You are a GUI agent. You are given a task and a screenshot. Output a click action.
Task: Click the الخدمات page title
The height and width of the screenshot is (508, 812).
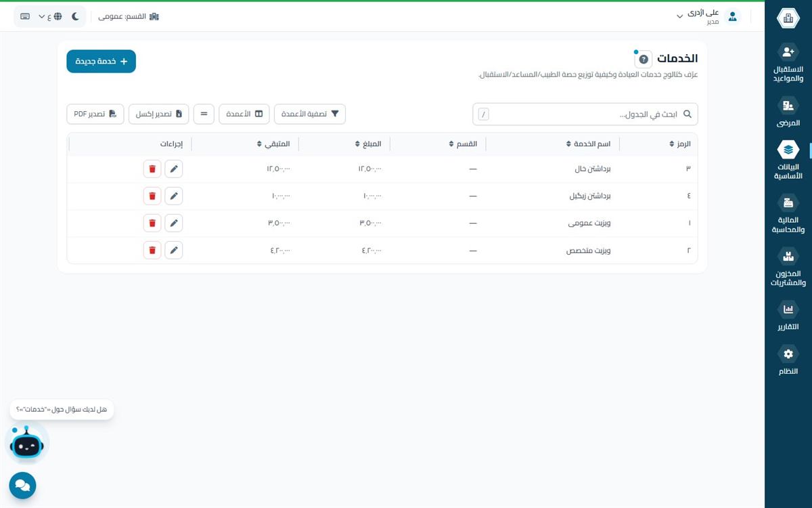pos(677,59)
